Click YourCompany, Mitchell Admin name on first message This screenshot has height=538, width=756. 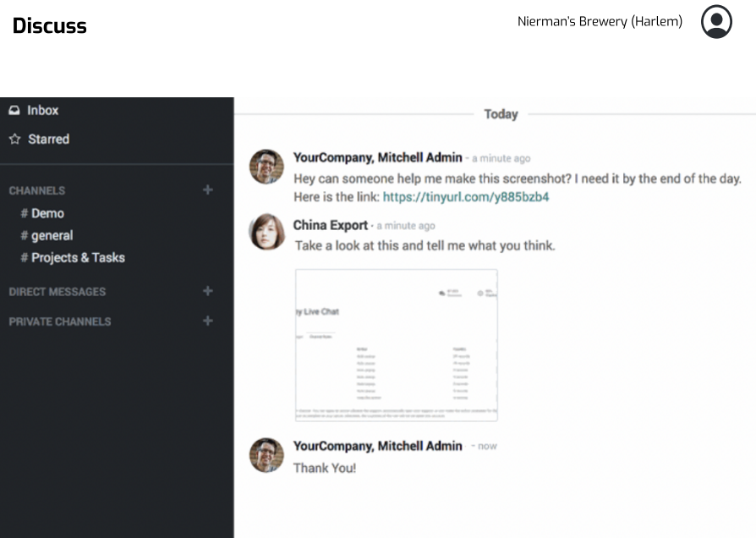pyautogui.click(x=378, y=158)
